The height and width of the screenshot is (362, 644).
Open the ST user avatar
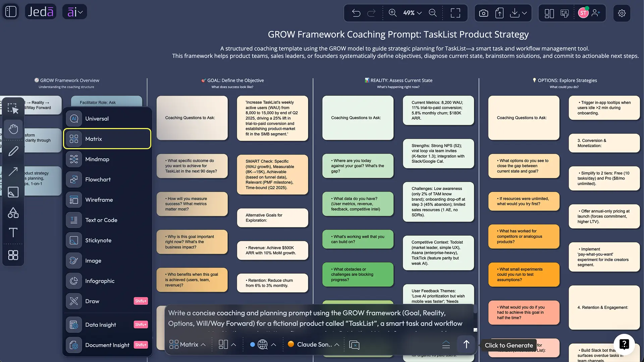click(x=583, y=13)
